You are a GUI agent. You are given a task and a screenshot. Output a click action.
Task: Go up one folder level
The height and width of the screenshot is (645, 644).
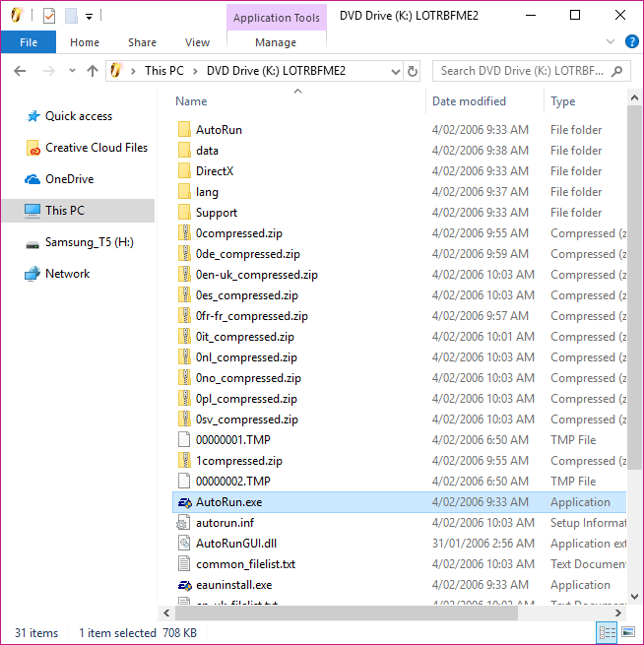tap(93, 71)
